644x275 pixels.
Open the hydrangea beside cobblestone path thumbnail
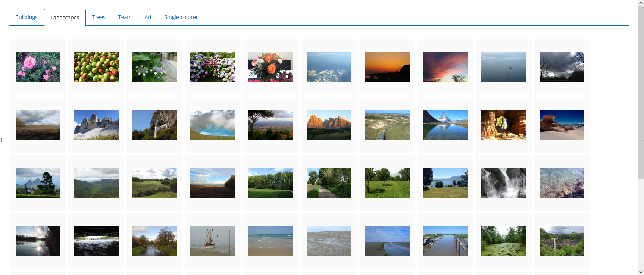(x=154, y=67)
